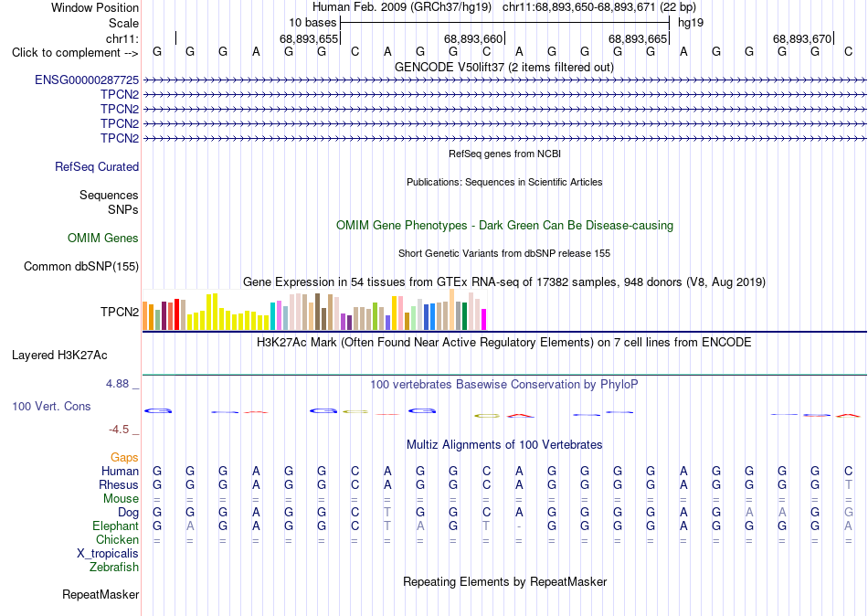Click the orange Gaps label
This screenshot has width=868, height=616.
click(124, 457)
